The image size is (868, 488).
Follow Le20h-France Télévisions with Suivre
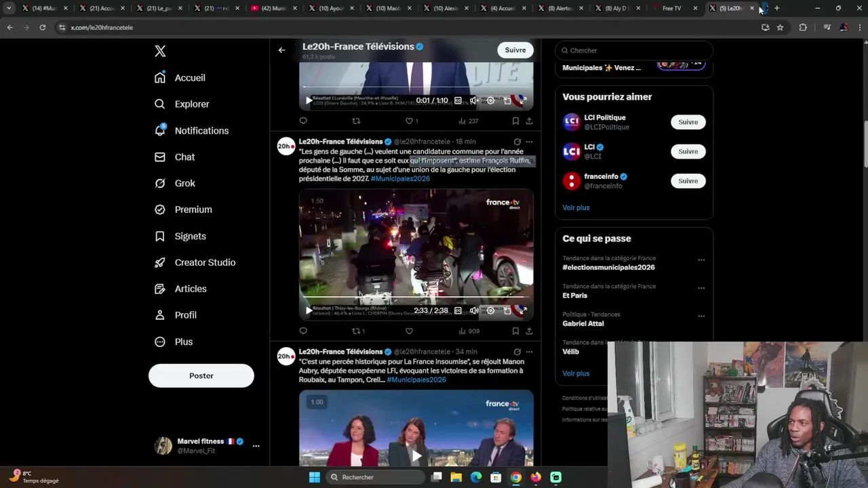pos(515,50)
